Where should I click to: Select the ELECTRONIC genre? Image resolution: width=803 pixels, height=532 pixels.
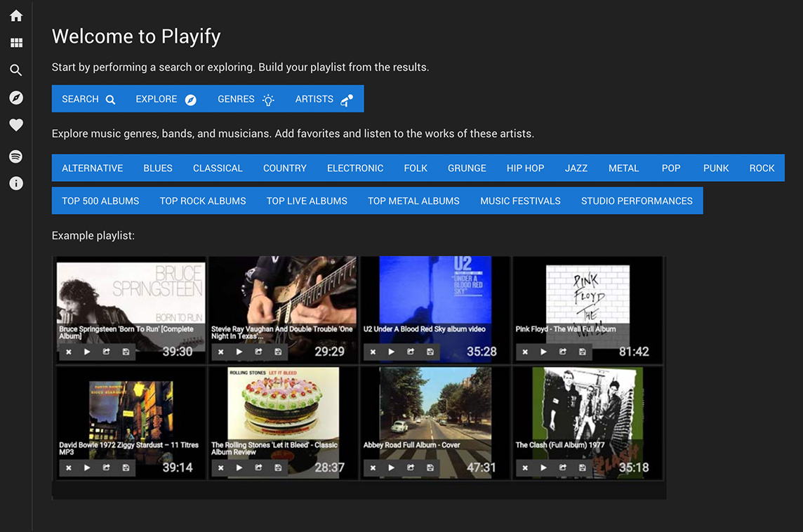[x=355, y=168]
